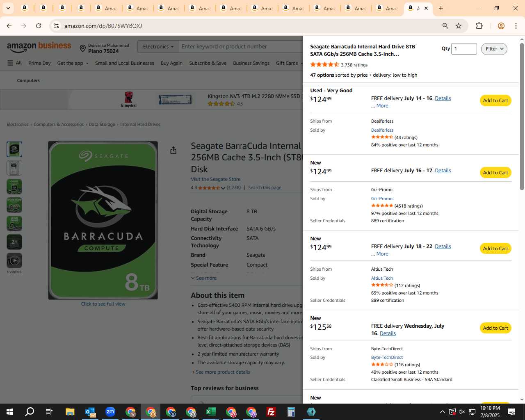525x420 pixels.
Task: Open Dealforless seller link
Action: (382, 130)
